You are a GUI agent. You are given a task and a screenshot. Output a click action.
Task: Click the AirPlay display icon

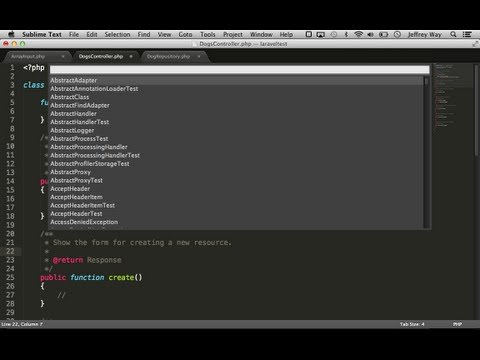pos(320,34)
